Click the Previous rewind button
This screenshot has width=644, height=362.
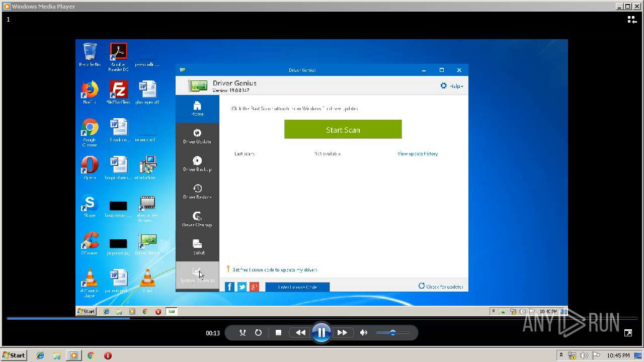300,332
